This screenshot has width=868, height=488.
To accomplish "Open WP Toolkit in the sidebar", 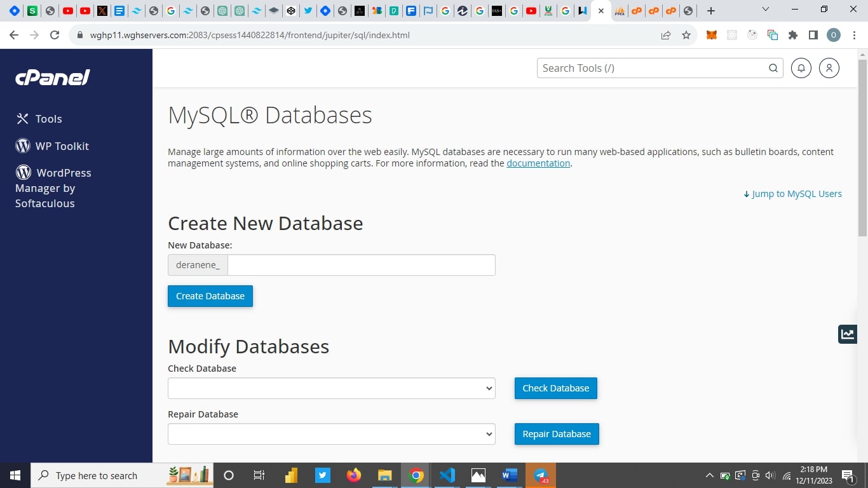I will 52,146.
